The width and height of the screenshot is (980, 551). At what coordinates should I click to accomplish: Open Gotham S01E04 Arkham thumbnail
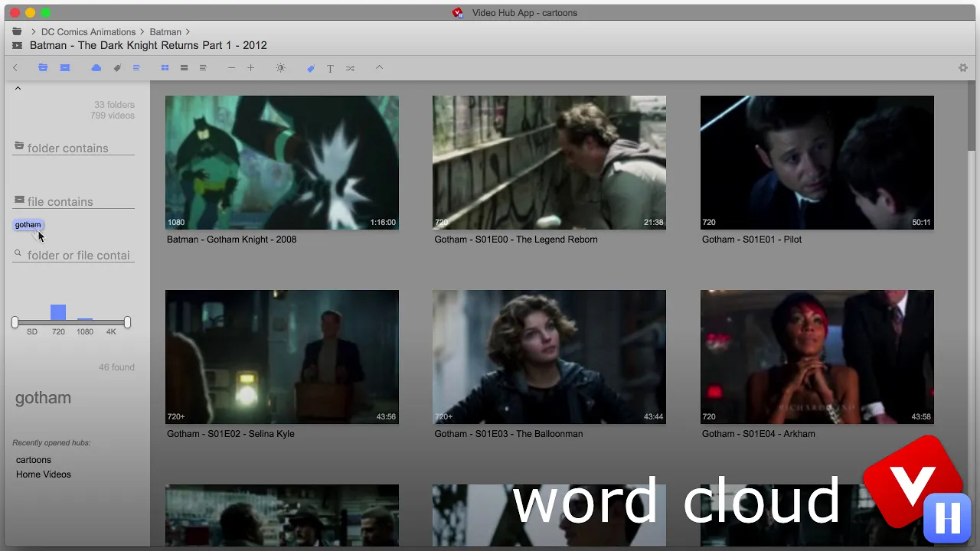coord(817,357)
